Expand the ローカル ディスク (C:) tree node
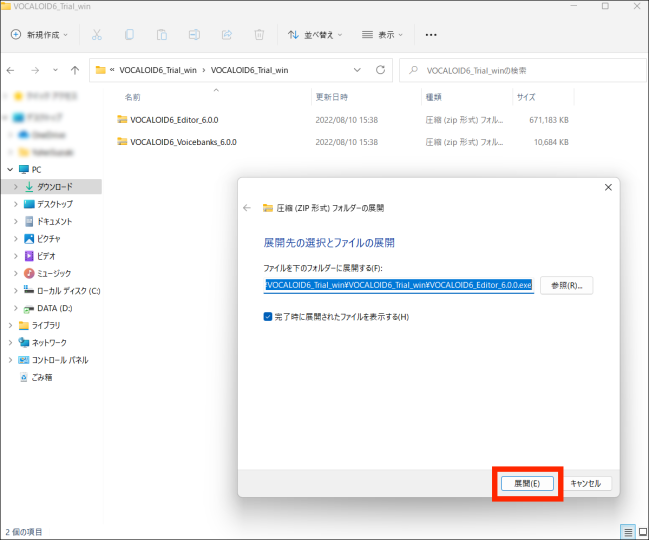The height and width of the screenshot is (540, 649). [15, 290]
